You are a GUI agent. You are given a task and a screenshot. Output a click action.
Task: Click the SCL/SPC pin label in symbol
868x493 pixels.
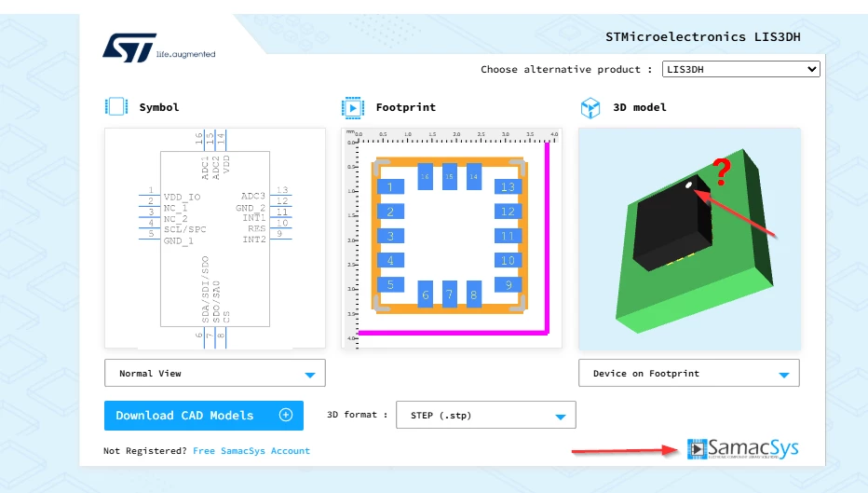tap(185, 229)
